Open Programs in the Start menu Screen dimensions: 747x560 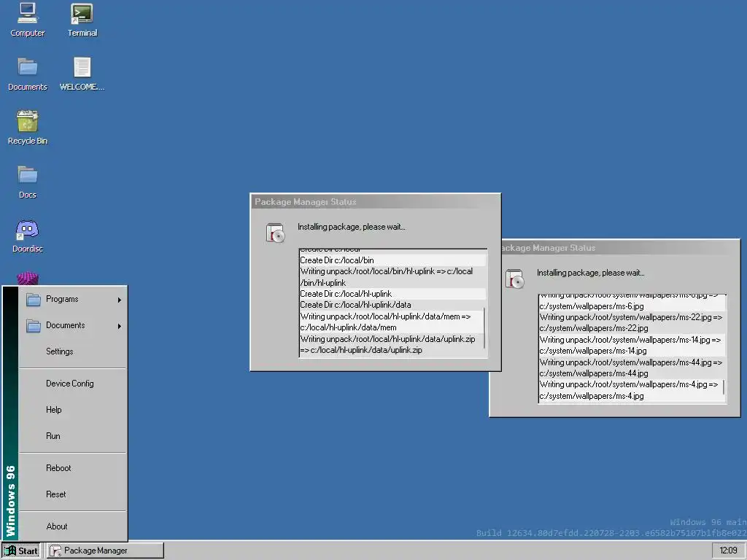click(73, 299)
